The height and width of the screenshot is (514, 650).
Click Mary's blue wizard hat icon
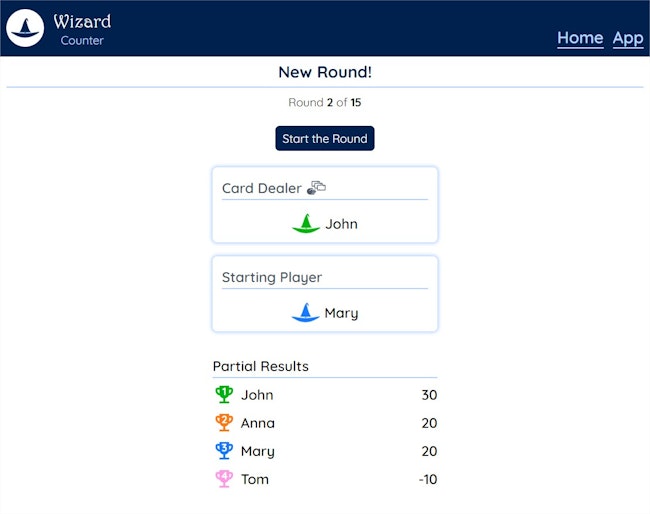306,312
